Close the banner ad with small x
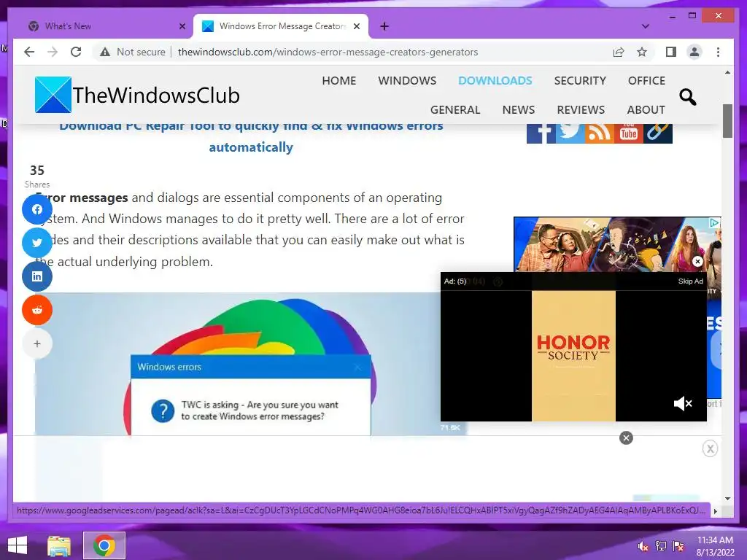The width and height of the screenshot is (747, 560). (697, 261)
